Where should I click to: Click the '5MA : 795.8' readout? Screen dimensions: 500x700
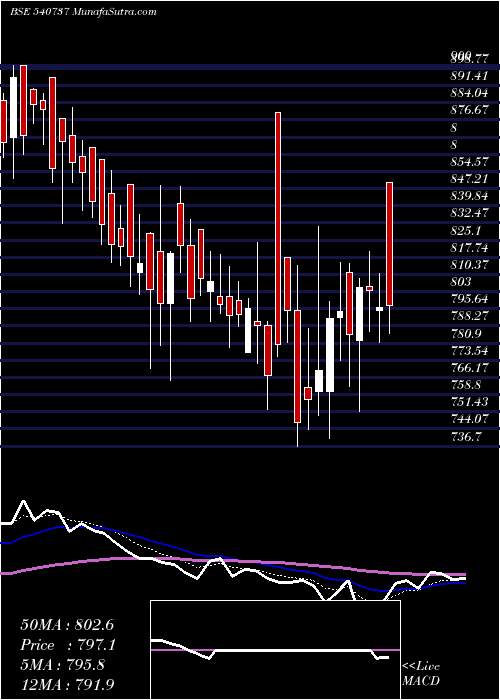(x=62, y=665)
